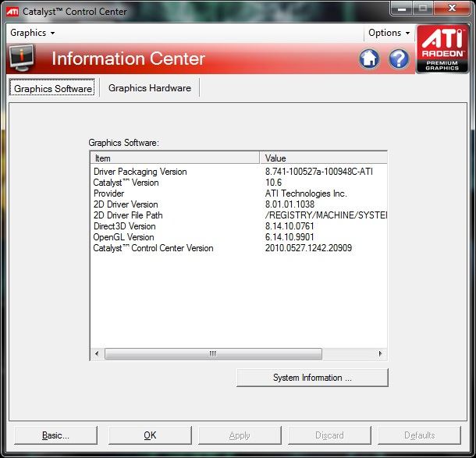Click the scrollbar left arrow
Screen dimensions: 476x458
point(97,353)
